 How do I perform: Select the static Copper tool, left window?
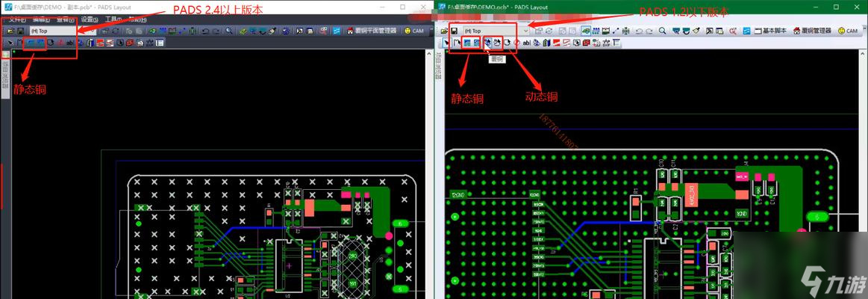[31, 43]
